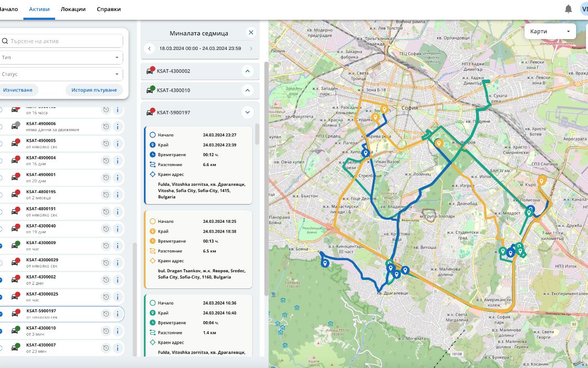The height and width of the screenshot is (368, 588).
Task: Open the Карти map type dropdown
Action: click(x=550, y=32)
